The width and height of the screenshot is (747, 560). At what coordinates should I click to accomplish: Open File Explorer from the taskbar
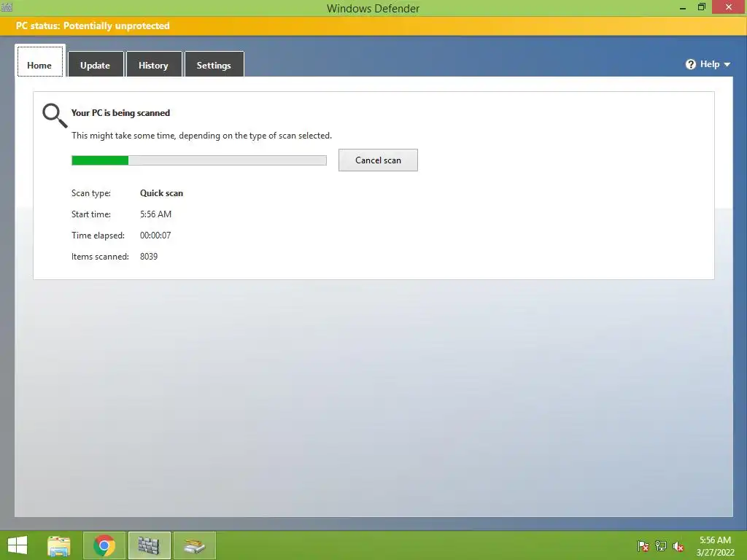(59, 545)
